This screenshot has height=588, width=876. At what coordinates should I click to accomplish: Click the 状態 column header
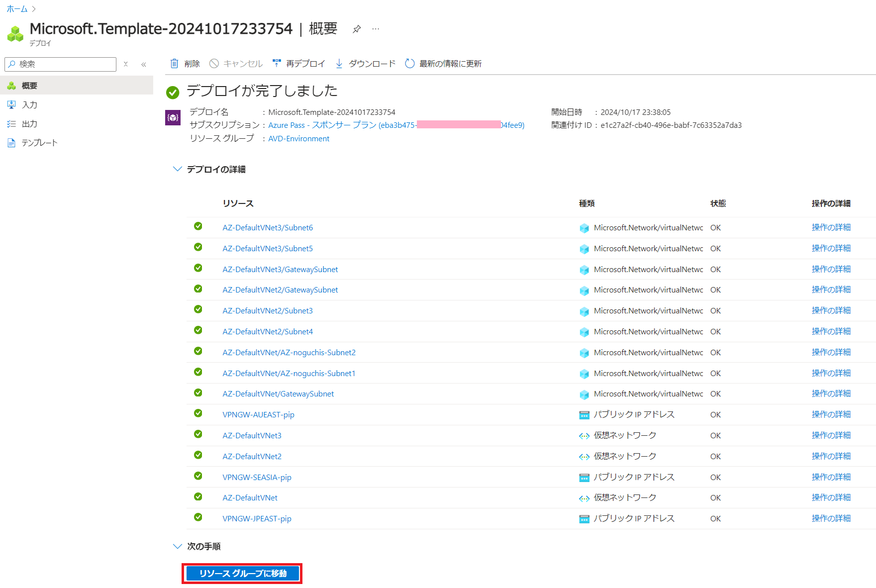coord(718,203)
